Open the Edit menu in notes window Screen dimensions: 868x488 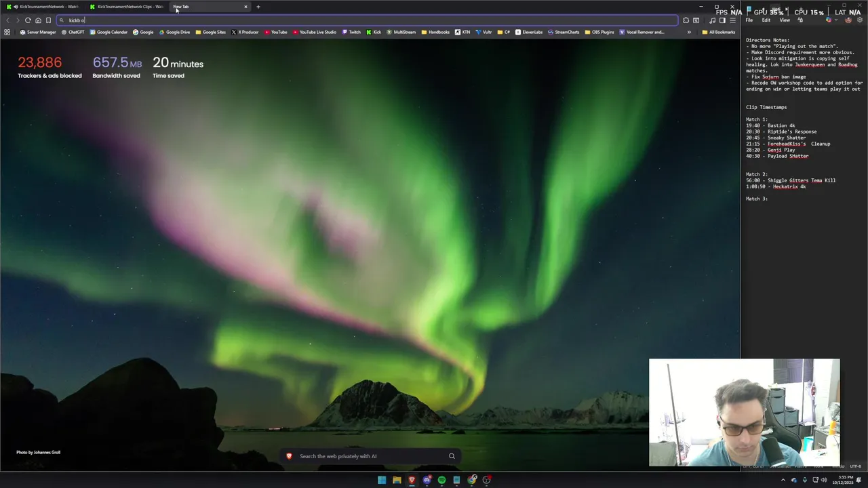click(x=766, y=20)
